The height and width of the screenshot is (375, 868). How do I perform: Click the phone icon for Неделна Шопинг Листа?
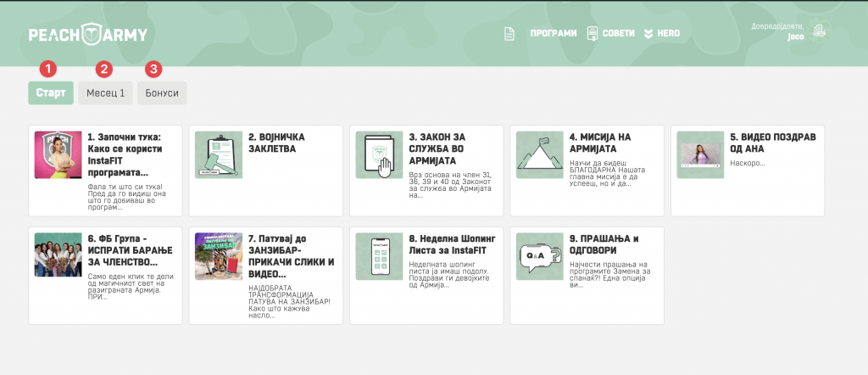click(379, 256)
